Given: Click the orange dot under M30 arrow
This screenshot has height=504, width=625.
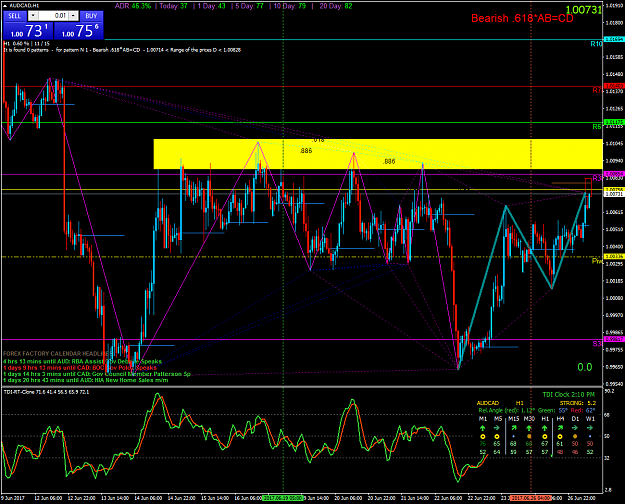Looking at the screenshot, I should tap(529, 437).
